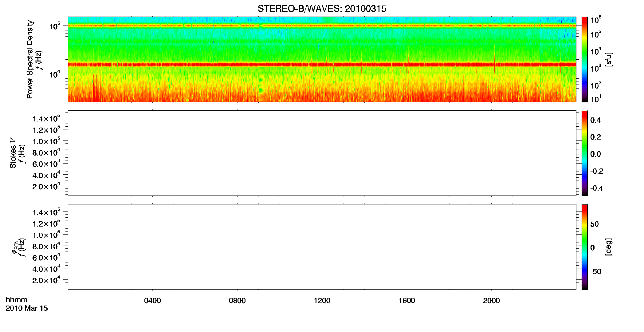Click the 1200 time axis label

(x=322, y=301)
